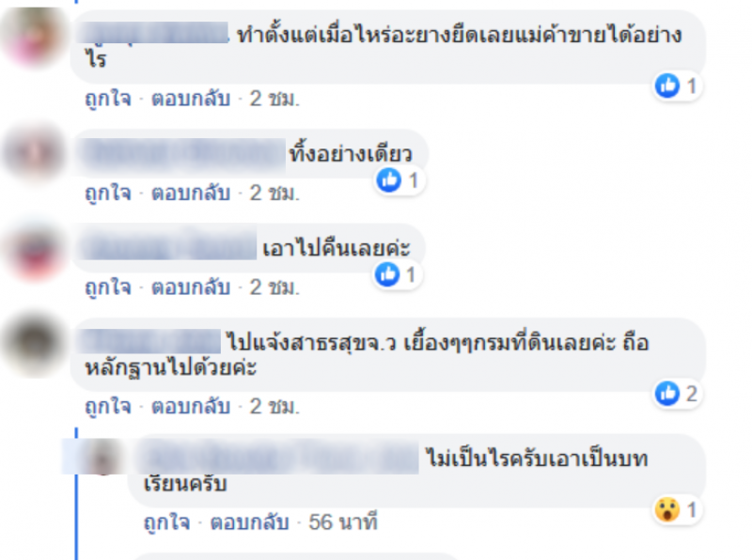Viewport: 752px width, 560px height.
Task: Open profile picture beside ทิ้งอย่างเดียว comment
Action: point(34,153)
